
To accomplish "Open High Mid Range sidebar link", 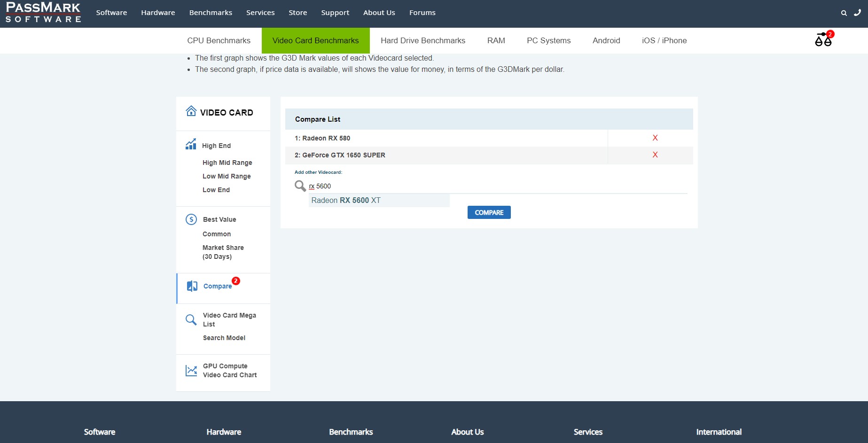I will [x=227, y=163].
